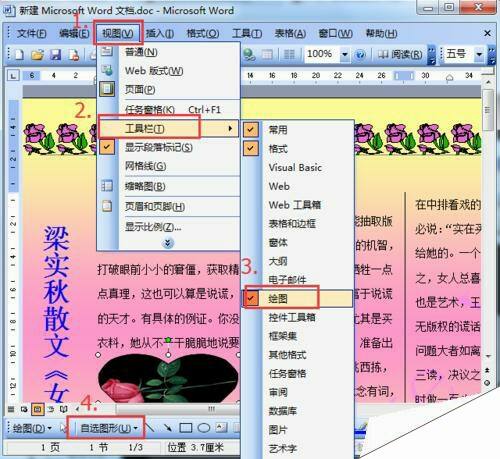Expand standard toolbar options after 阅读
The image size is (500, 459).
[x=431, y=54]
